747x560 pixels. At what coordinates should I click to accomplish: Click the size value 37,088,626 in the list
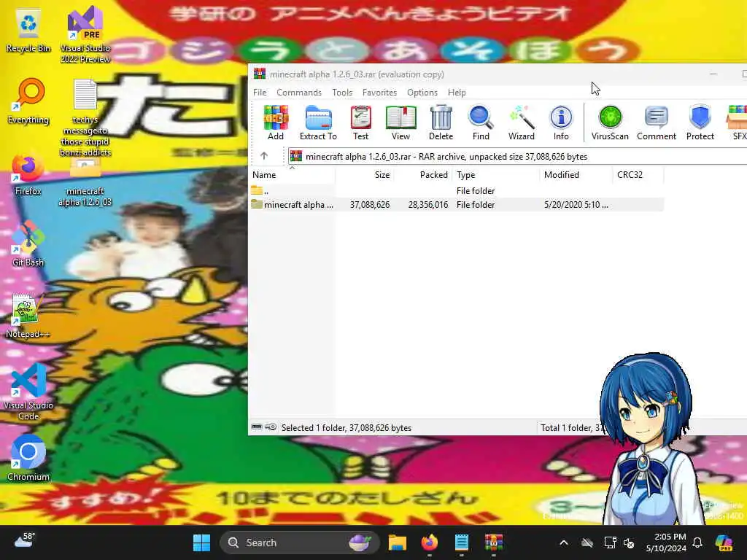(370, 205)
